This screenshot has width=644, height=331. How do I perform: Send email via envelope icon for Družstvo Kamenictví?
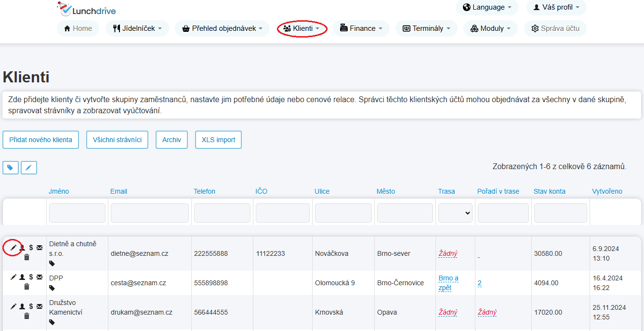click(39, 306)
